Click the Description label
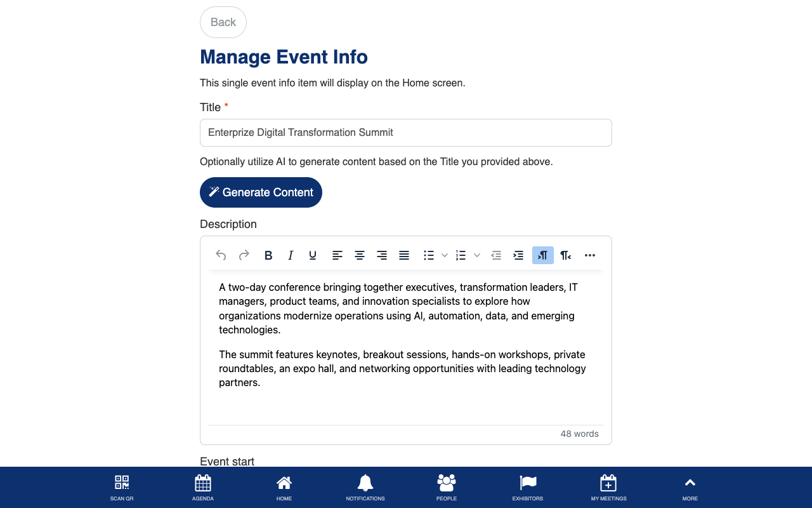 pyautogui.click(x=228, y=224)
